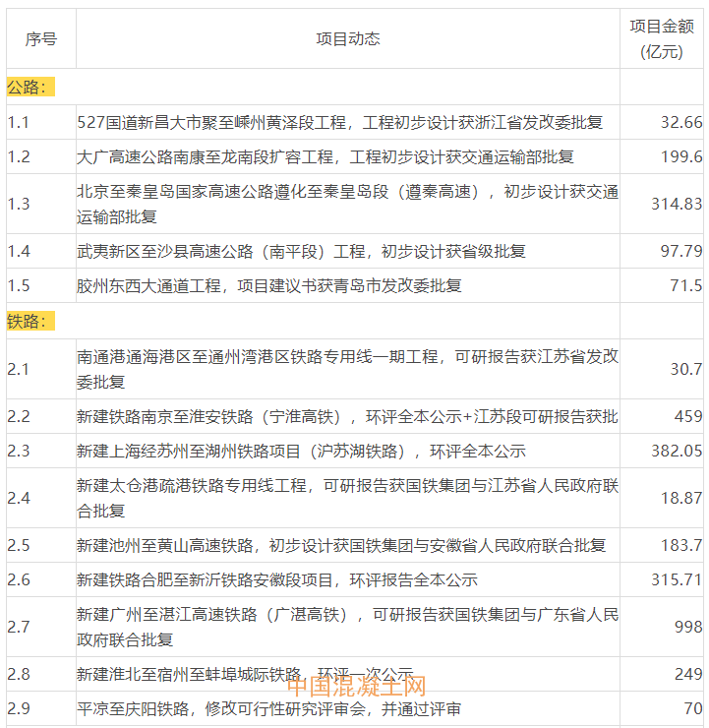Click the 宁淮高铁 project description
Image resolution: width=709 pixels, height=728 pixels.
(x=347, y=417)
